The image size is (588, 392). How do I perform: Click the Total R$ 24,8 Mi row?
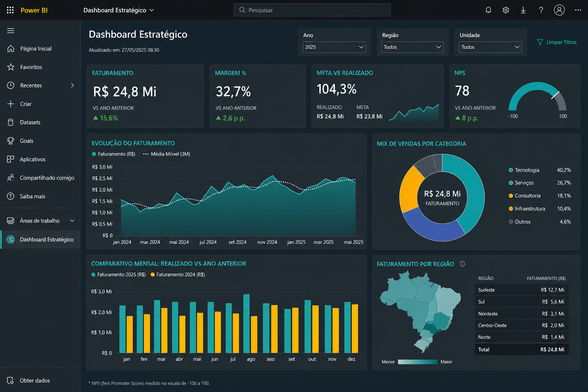coord(521,350)
